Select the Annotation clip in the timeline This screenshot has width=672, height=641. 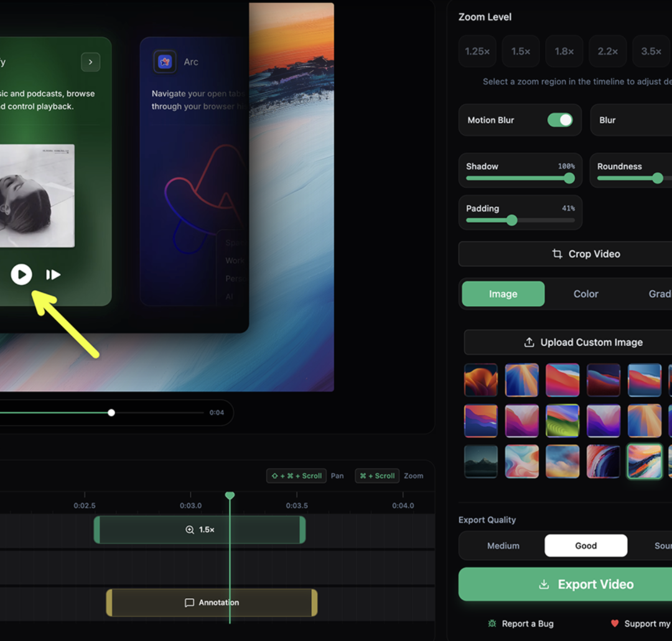coord(212,603)
